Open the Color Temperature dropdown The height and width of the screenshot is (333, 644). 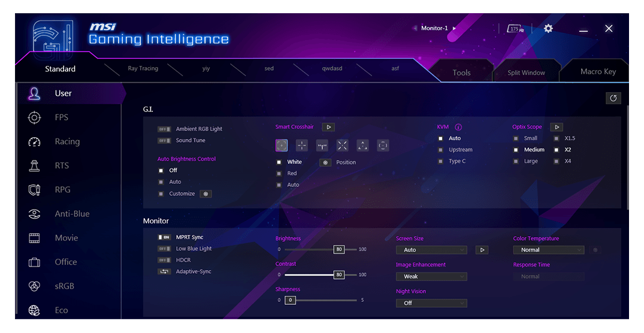coord(548,250)
